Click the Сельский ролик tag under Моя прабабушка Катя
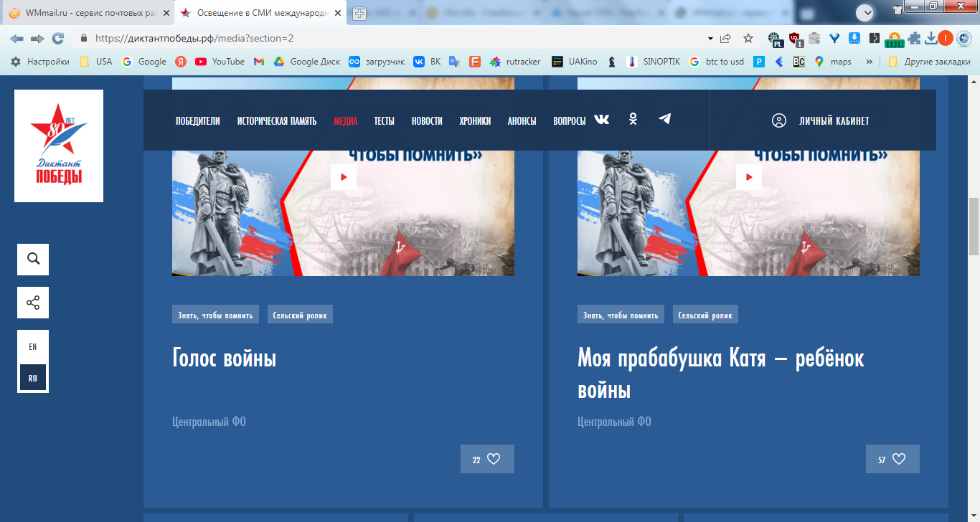980x522 pixels. 705,314
